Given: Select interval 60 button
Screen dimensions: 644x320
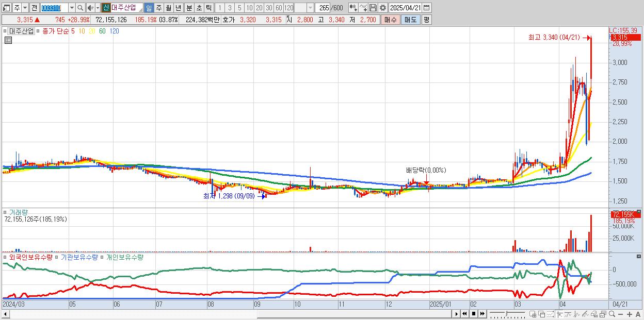Looking at the screenshot, I should (x=279, y=8).
